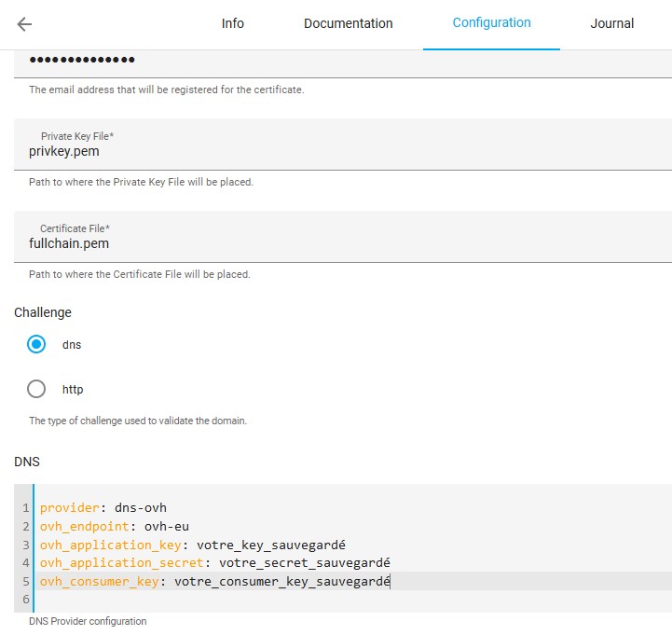Viewport: 672px width, 635px height.
Task: Click empty line 6 in DNS editor
Action: coord(280,600)
